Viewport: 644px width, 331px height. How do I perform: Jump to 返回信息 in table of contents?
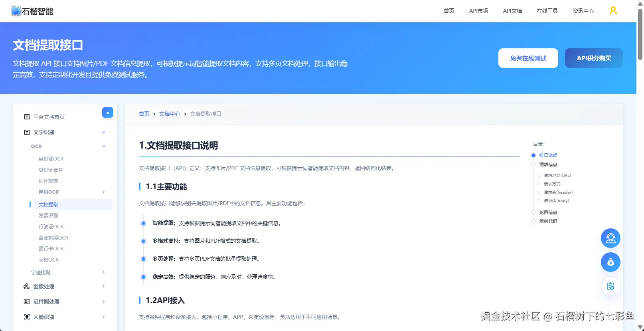coord(548,212)
